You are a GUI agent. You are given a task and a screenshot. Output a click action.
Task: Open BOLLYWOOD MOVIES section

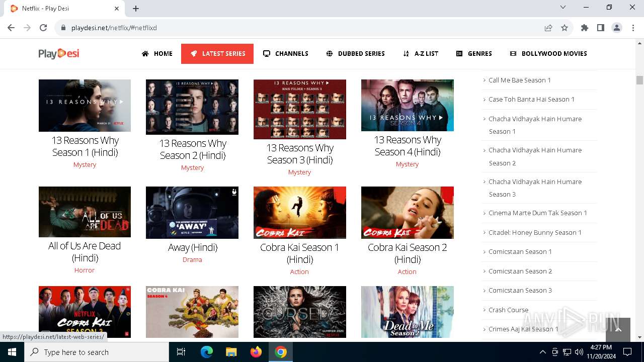click(x=548, y=53)
